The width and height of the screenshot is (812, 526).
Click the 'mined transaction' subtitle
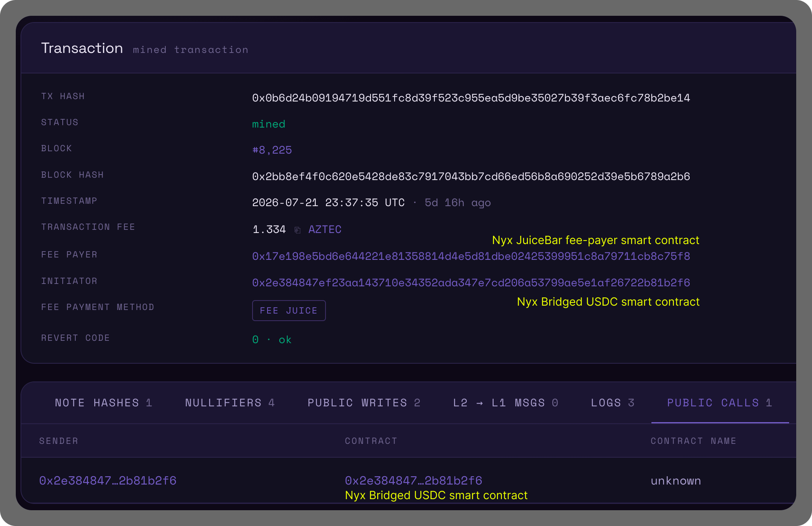(x=191, y=50)
